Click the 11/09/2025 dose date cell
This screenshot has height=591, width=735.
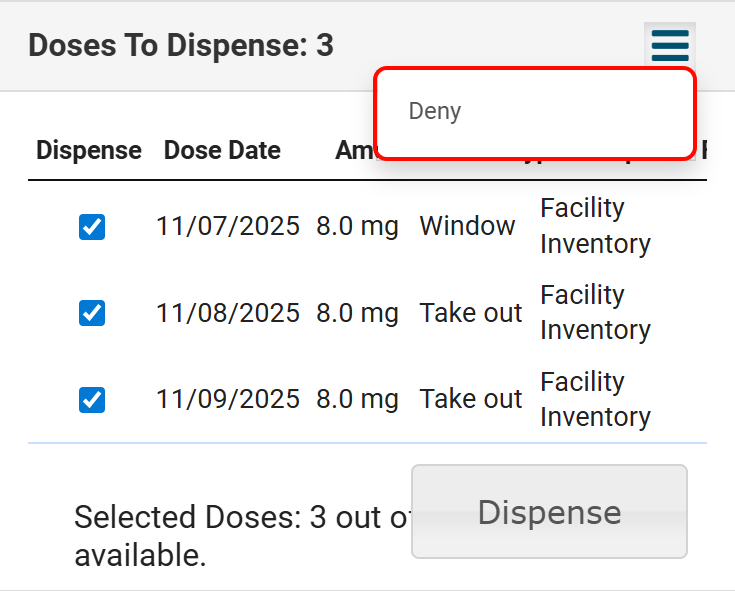(x=227, y=399)
